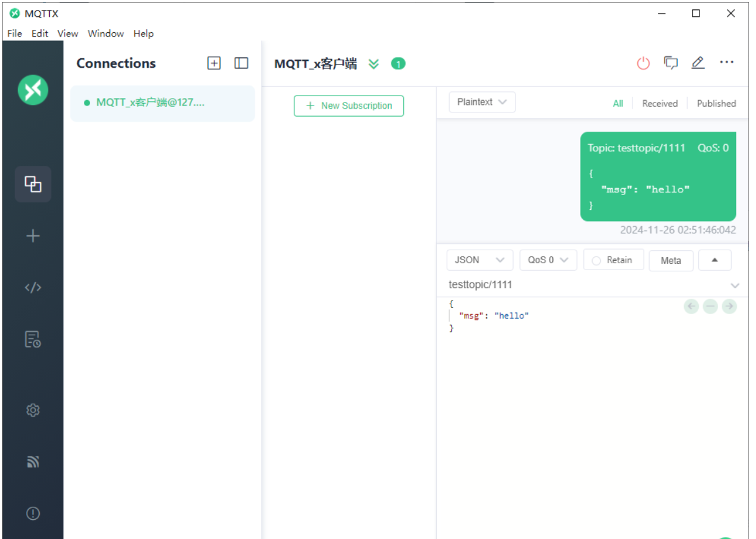Open the Log page icon in sidebar

tap(33, 340)
